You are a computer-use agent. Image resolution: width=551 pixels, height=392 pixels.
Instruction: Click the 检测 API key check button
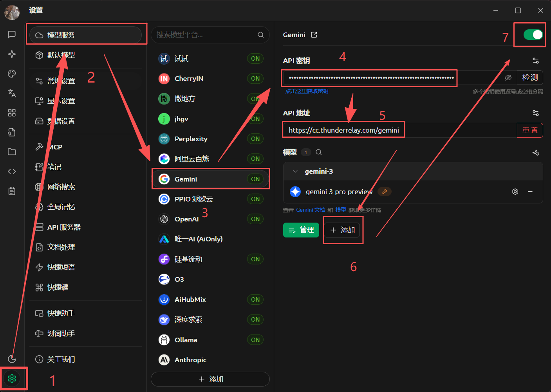coord(530,78)
